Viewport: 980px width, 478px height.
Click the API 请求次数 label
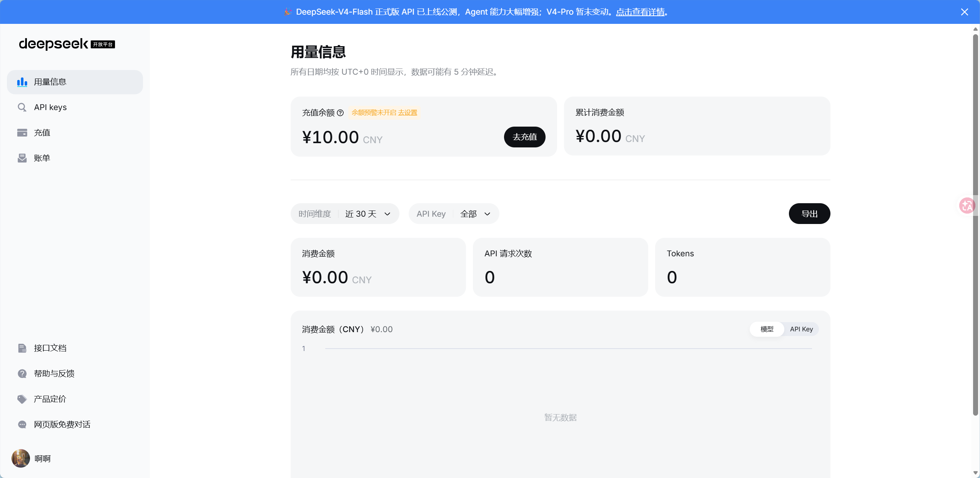point(508,254)
